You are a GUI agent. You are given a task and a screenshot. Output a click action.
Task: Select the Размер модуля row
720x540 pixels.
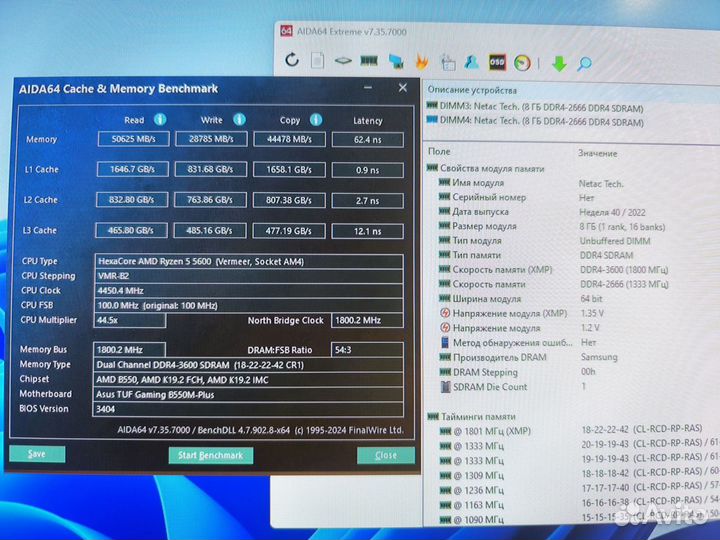[x=552, y=226]
